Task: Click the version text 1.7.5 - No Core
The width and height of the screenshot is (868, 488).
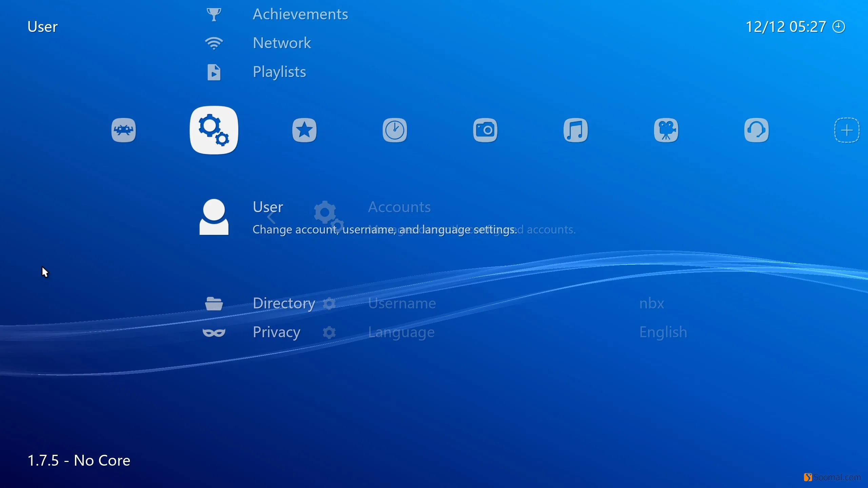Action: click(x=79, y=461)
